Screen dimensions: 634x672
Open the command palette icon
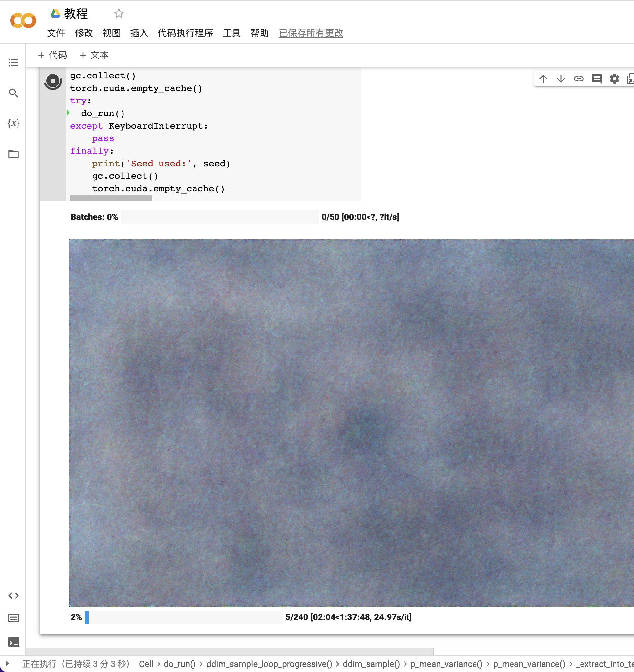point(14,618)
